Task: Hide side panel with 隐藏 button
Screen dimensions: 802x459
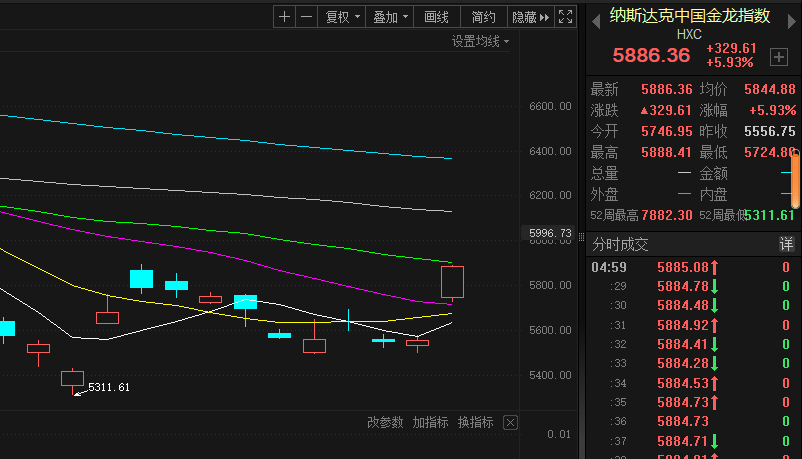Action: tap(530, 17)
